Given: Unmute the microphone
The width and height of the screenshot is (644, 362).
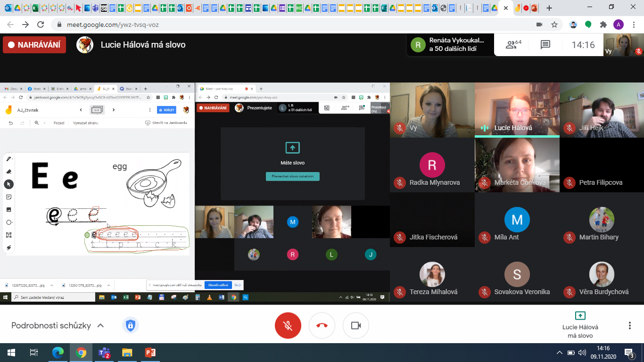Looking at the screenshot, I should point(288,326).
